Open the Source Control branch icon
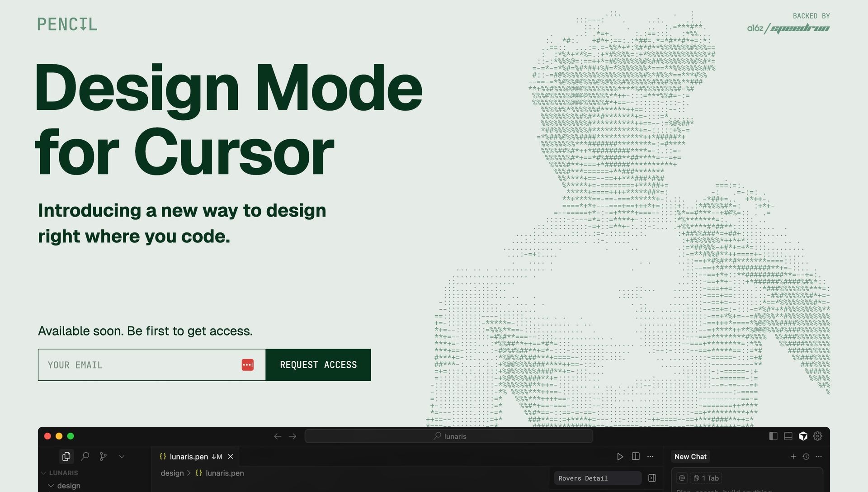The height and width of the screenshot is (492, 868). coord(103,456)
